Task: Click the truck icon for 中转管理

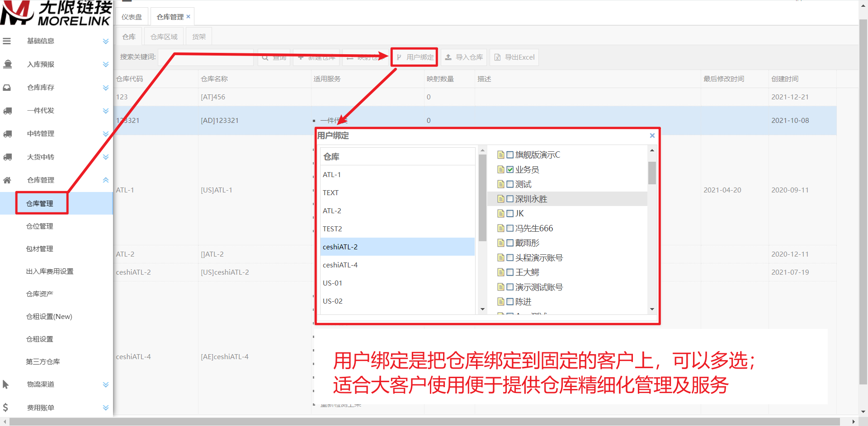Action: click(x=7, y=134)
